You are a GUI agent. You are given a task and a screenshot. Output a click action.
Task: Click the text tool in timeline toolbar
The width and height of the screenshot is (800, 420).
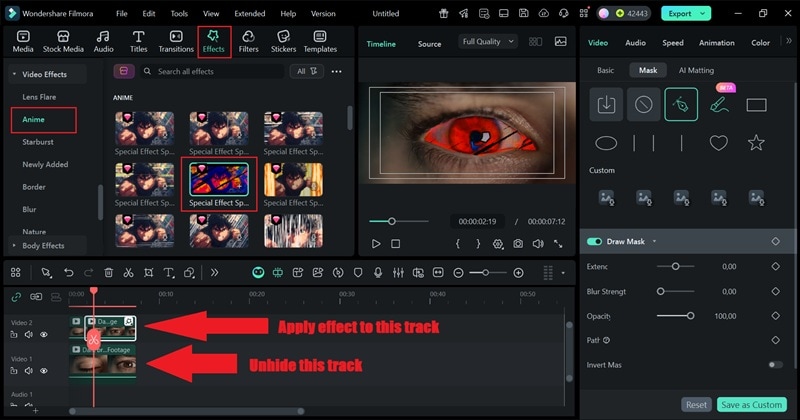click(x=168, y=273)
